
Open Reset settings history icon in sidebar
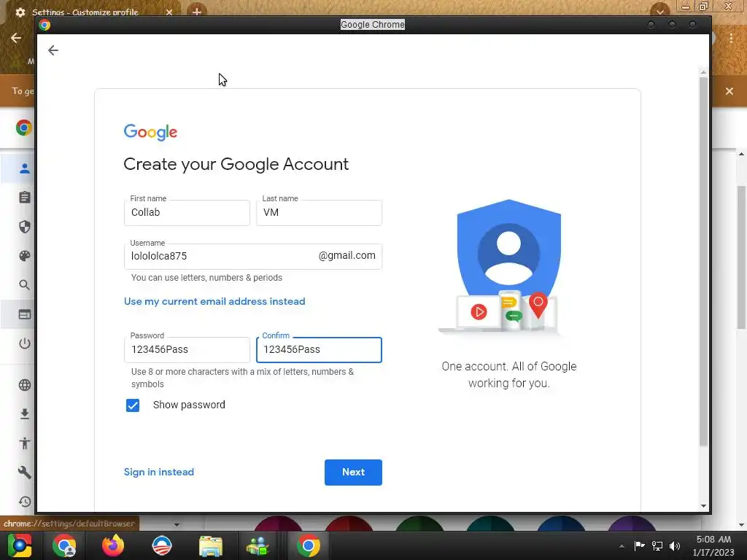point(24,502)
